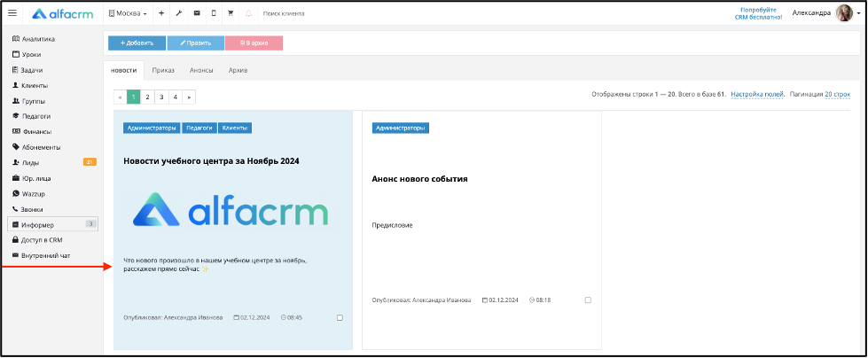This screenshot has width=868, height=358.
Task: Go to previous page arrow «
Action: coord(120,97)
